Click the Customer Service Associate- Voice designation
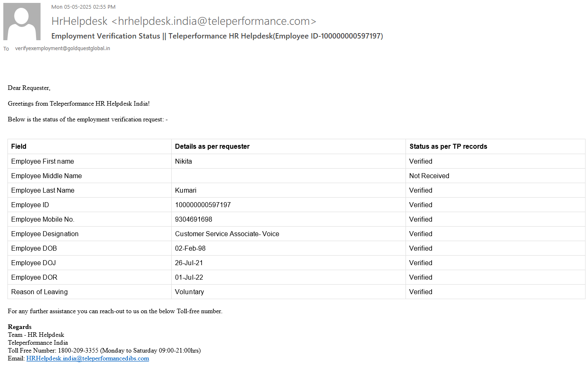This screenshot has height=365, width=588. click(227, 234)
